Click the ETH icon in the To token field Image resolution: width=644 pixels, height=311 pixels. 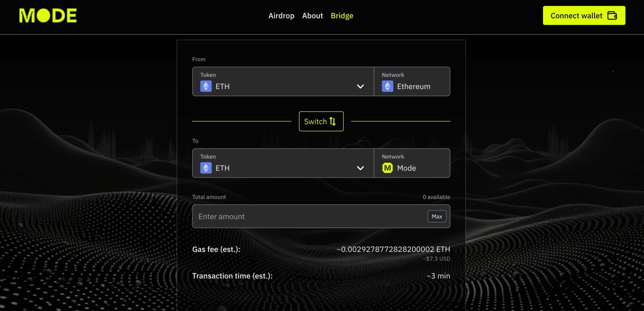click(x=206, y=168)
